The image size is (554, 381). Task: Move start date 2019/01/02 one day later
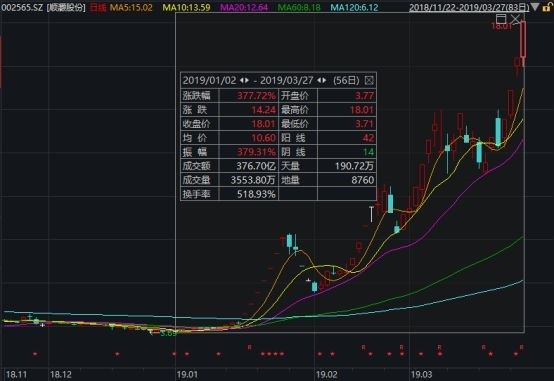[x=247, y=80]
